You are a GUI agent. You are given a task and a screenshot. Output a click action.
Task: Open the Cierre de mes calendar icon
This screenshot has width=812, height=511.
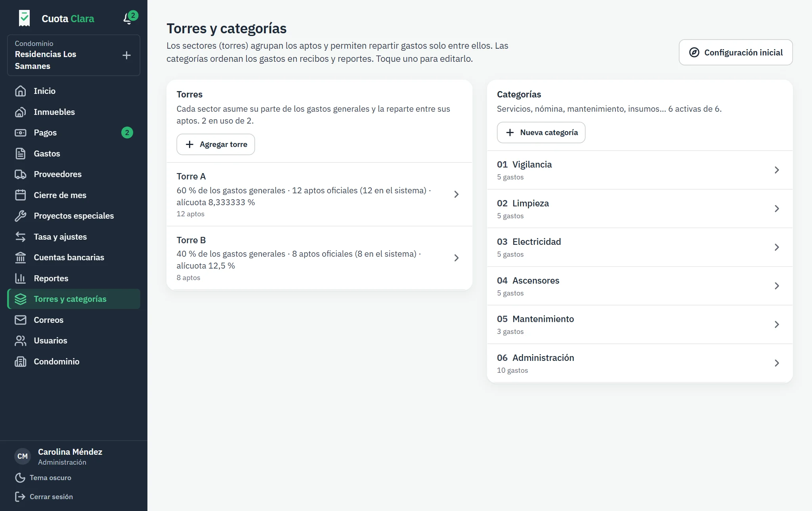coord(21,195)
